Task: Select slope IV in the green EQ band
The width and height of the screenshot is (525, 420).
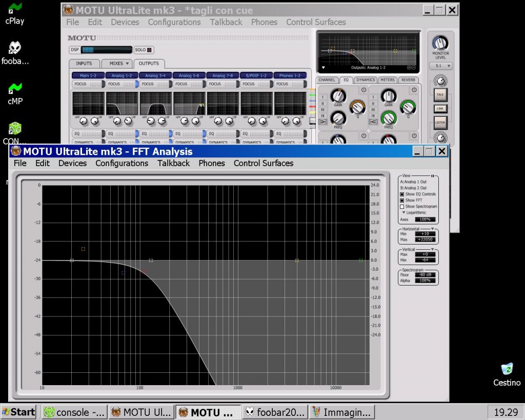Action: point(373,115)
